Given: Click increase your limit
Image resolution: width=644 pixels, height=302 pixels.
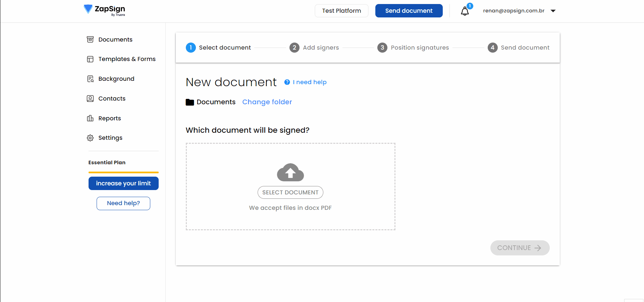Looking at the screenshot, I should click(123, 183).
